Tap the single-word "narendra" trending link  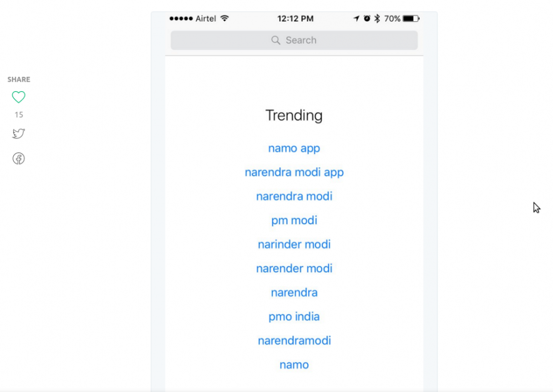pyautogui.click(x=294, y=293)
